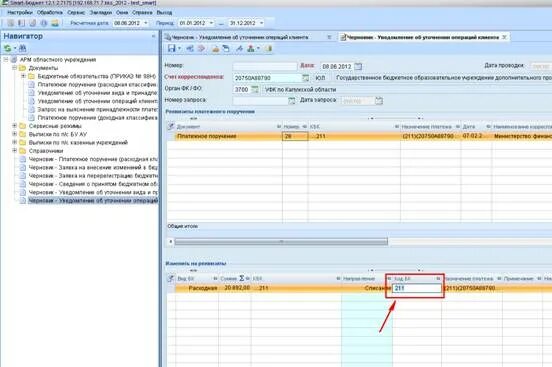Open the dropdown arrow next to the save icon

[179, 49]
